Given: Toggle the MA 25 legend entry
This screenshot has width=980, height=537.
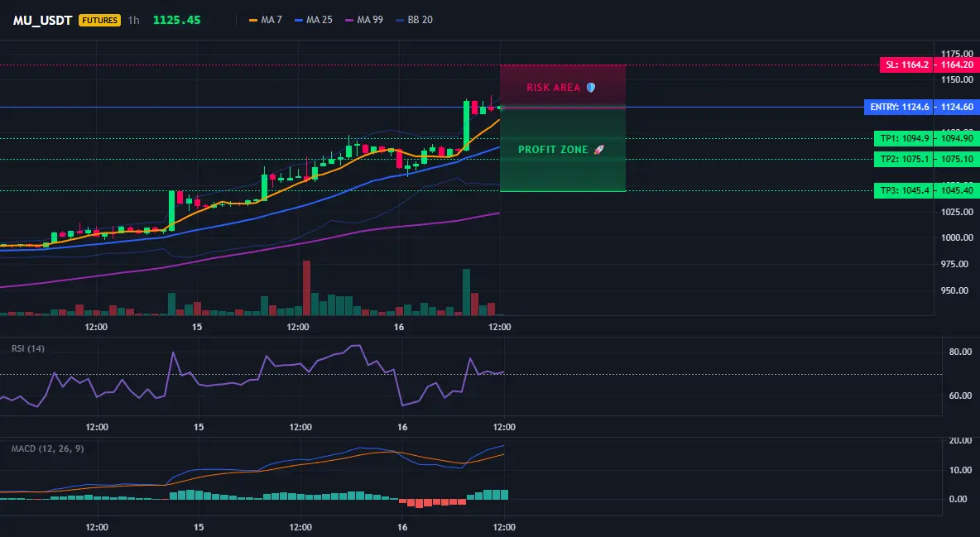Looking at the screenshot, I should click(x=314, y=20).
